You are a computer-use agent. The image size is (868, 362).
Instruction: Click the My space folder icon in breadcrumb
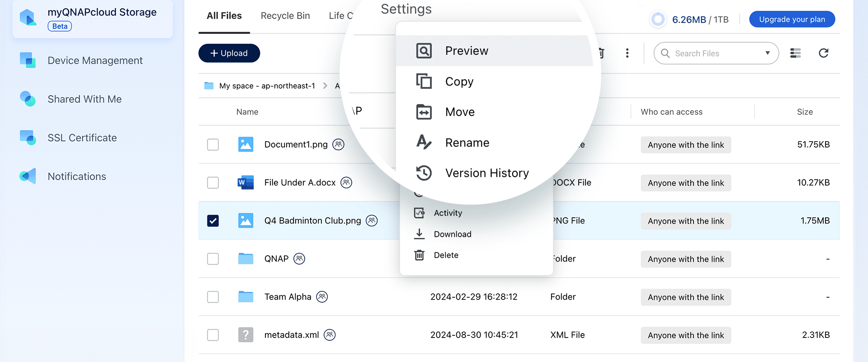(x=209, y=86)
